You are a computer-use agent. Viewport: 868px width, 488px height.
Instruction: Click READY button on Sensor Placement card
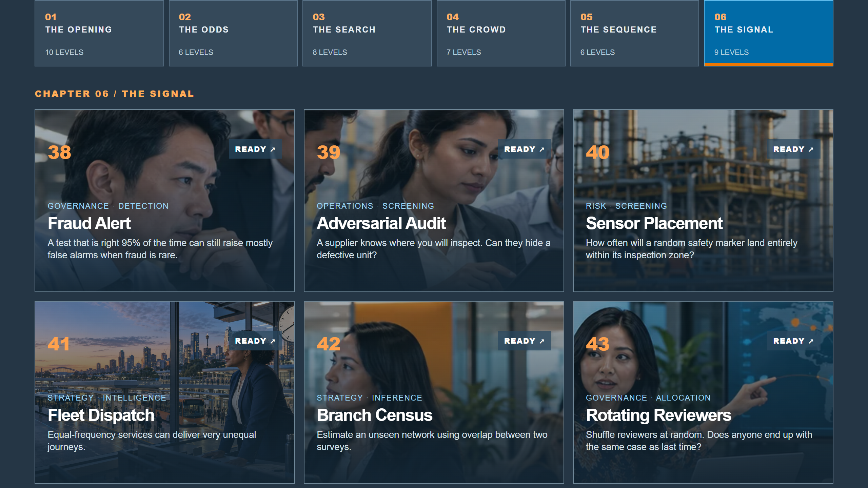tap(793, 149)
